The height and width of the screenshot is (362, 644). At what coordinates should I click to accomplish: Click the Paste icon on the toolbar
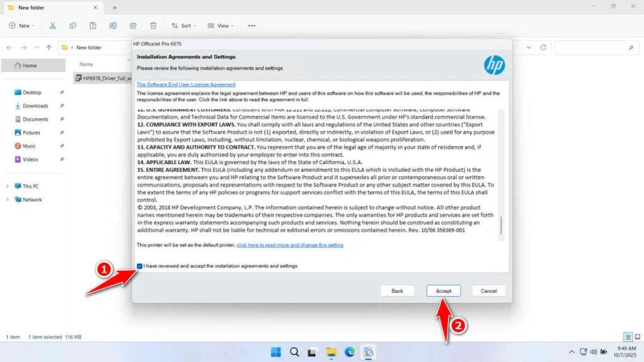93,25
